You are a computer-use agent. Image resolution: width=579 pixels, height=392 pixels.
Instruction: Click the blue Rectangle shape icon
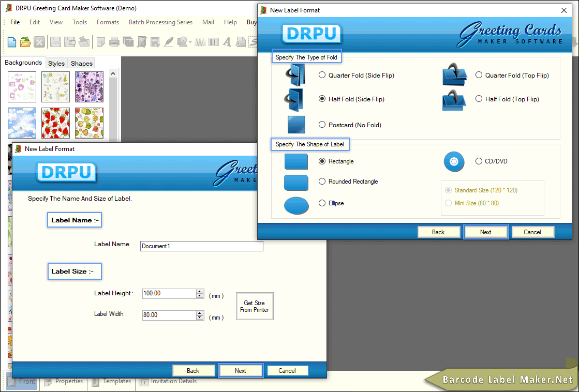click(296, 162)
